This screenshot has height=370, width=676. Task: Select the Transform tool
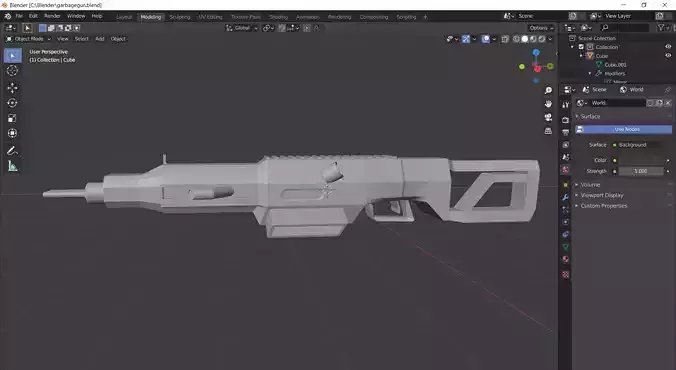[x=13, y=133]
